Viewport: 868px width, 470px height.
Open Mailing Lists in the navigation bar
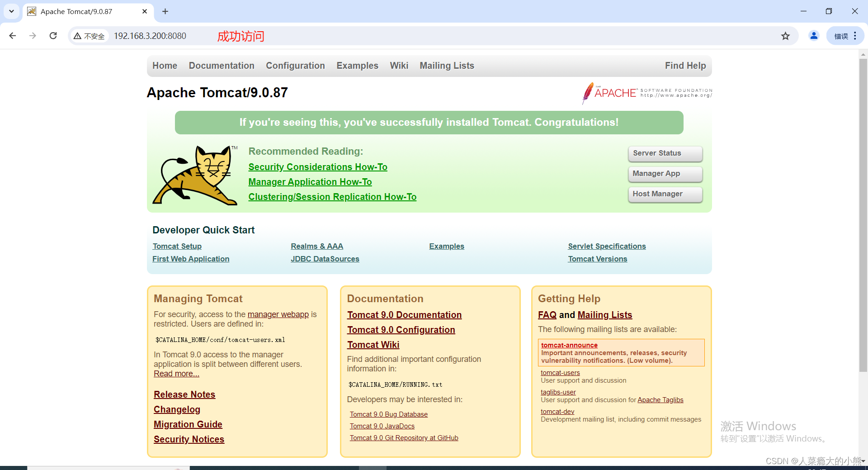[447, 66]
